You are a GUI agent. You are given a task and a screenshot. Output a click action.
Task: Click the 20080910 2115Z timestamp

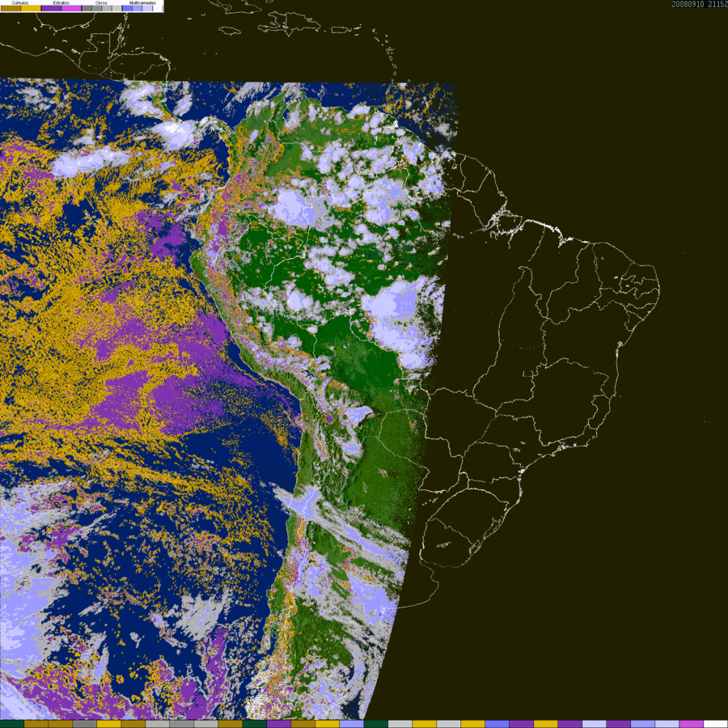click(699, 4)
